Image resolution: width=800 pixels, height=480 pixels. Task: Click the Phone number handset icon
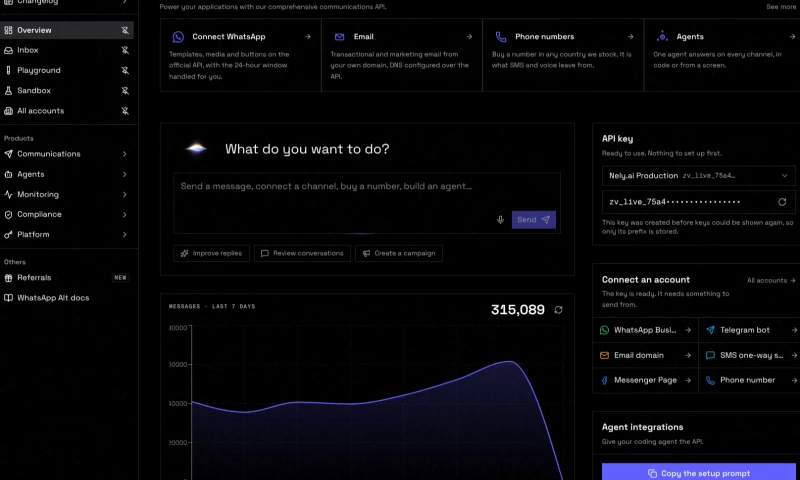(710, 380)
